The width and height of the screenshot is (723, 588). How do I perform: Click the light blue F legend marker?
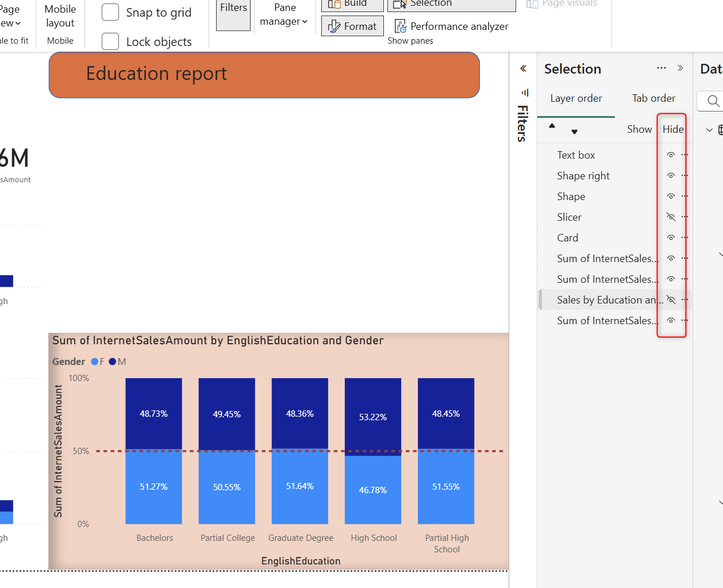click(x=95, y=362)
